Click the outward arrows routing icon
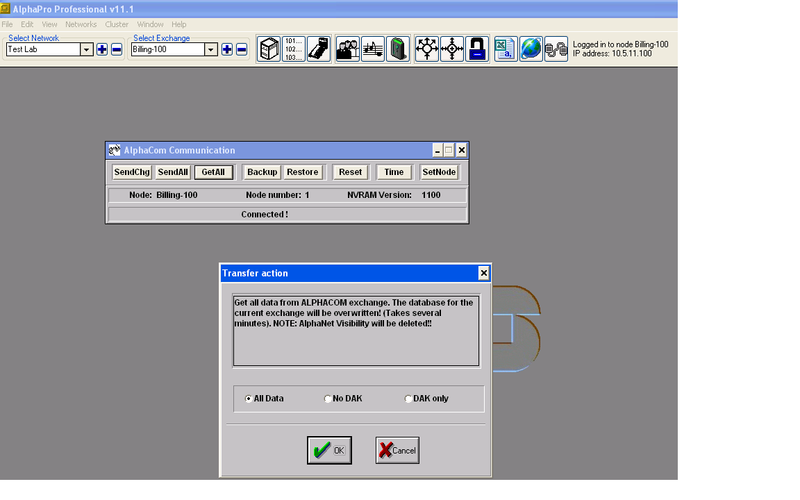The width and height of the screenshot is (800, 500). tap(427, 49)
